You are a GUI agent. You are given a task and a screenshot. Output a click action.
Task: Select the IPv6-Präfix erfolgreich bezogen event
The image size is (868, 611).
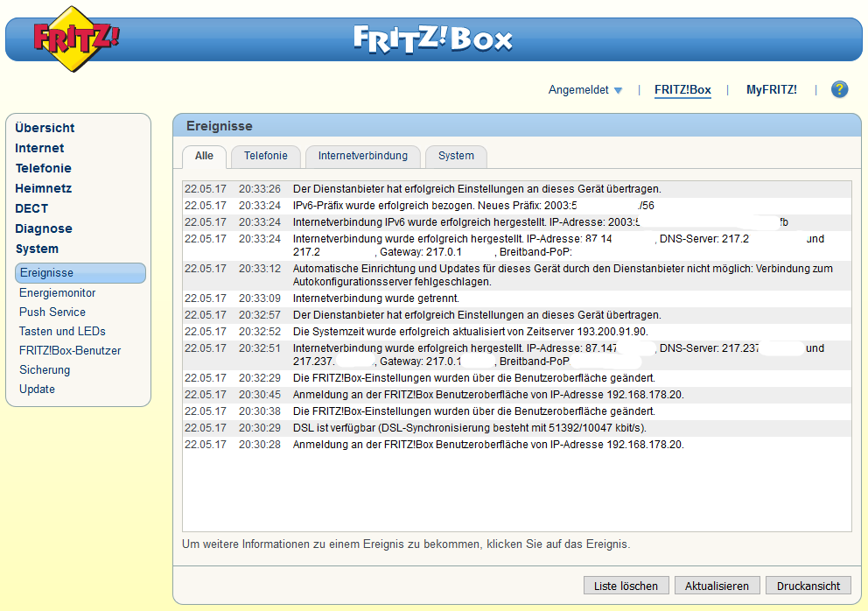(517, 206)
